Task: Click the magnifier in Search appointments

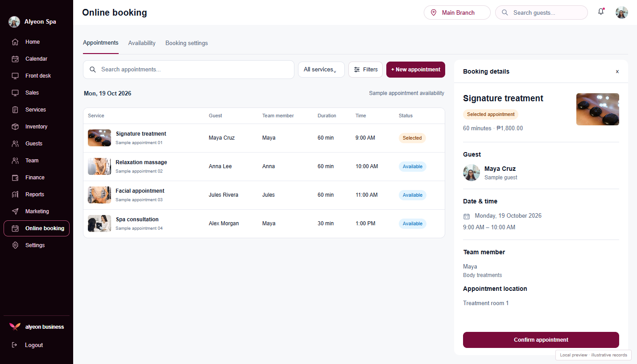Action: (93, 70)
